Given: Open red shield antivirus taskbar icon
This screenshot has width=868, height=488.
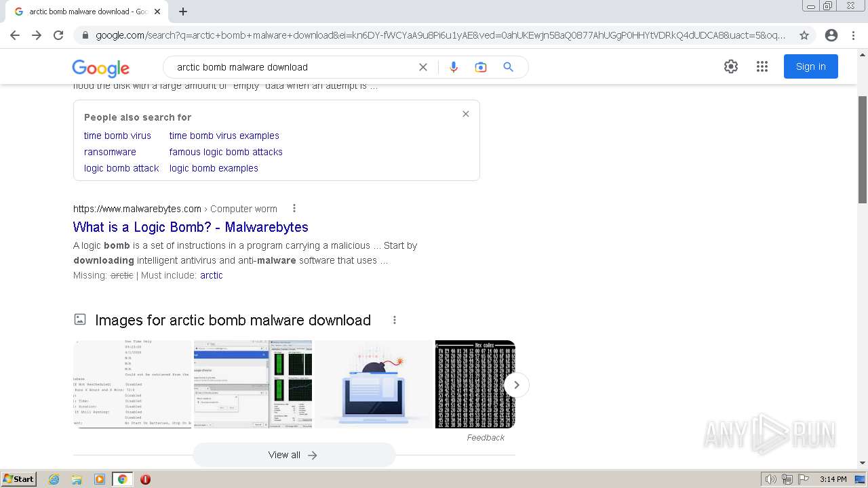Looking at the screenshot, I should pyautogui.click(x=145, y=479).
